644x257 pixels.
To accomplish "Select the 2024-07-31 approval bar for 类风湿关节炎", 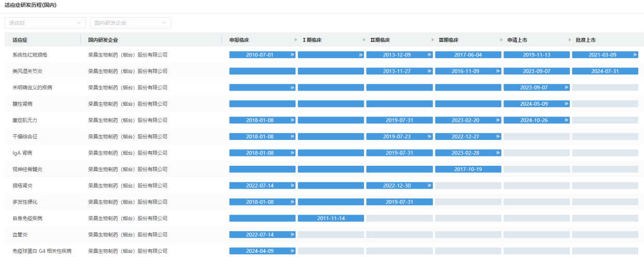I will (x=605, y=71).
